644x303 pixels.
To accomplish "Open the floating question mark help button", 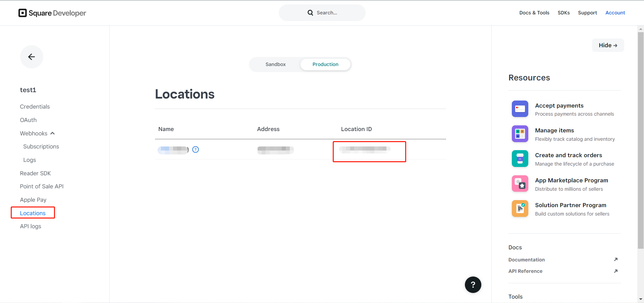I will click(x=473, y=285).
